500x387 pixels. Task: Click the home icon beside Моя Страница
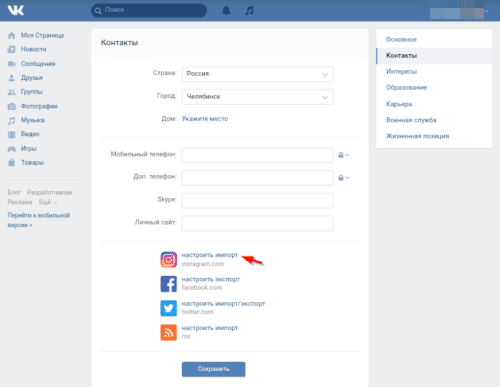click(12, 35)
